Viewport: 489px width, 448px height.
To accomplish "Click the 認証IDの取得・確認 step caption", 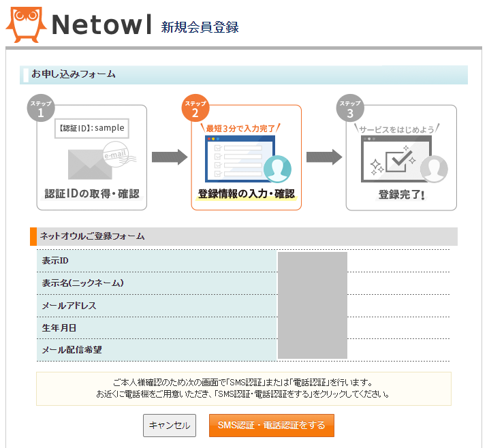I will 92,193.
